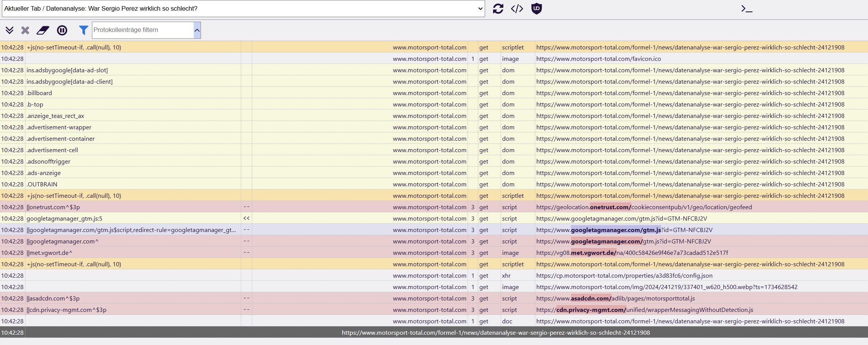Viewport: 868px width, 345px height.
Task: Click the -- blocked marker in asadcdn row
Action: click(247, 298)
